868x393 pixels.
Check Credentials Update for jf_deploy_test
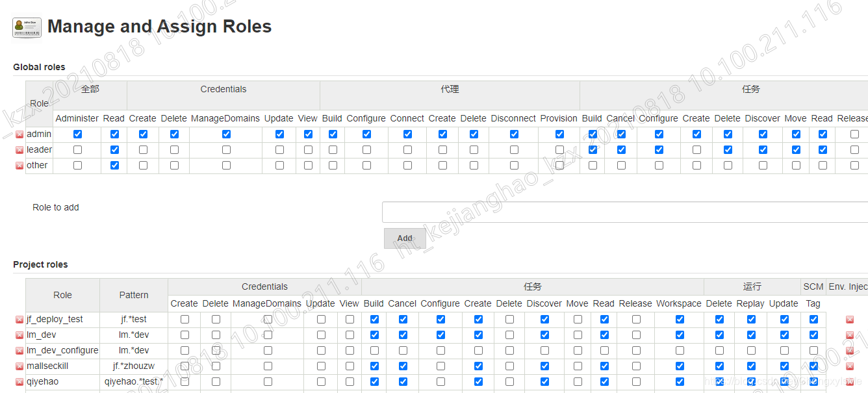pyautogui.click(x=321, y=320)
